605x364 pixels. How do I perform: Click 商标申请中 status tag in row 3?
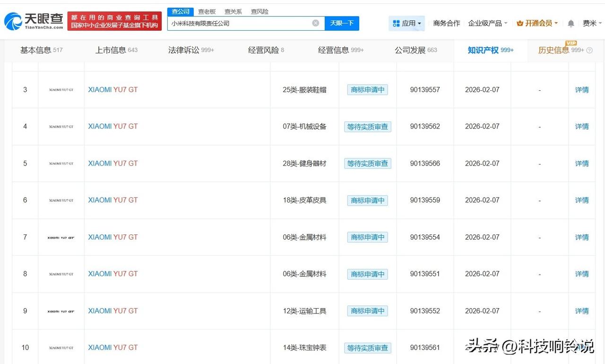[x=368, y=90]
